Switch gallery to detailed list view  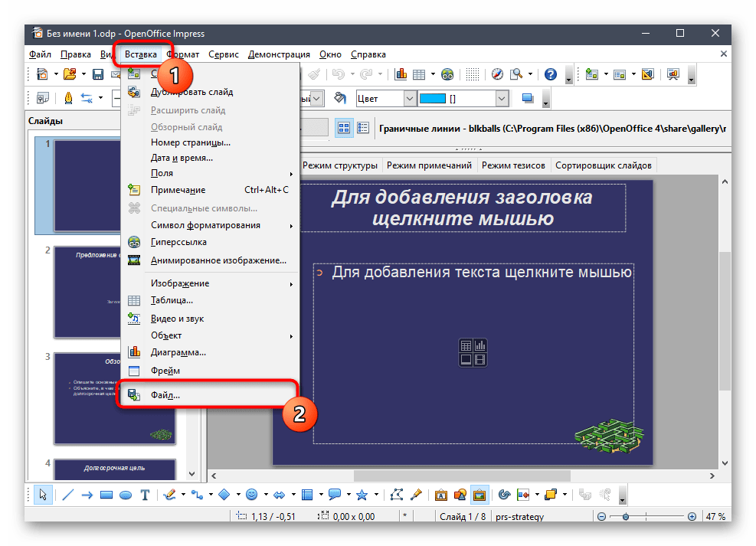[363, 128]
